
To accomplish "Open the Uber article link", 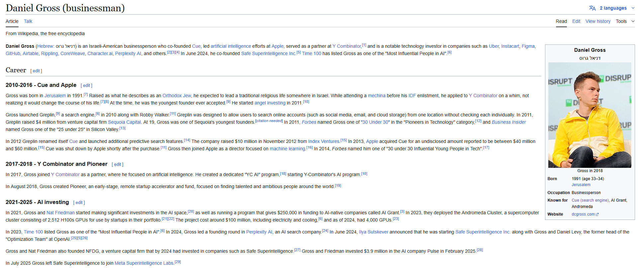I will click(x=494, y=46).
